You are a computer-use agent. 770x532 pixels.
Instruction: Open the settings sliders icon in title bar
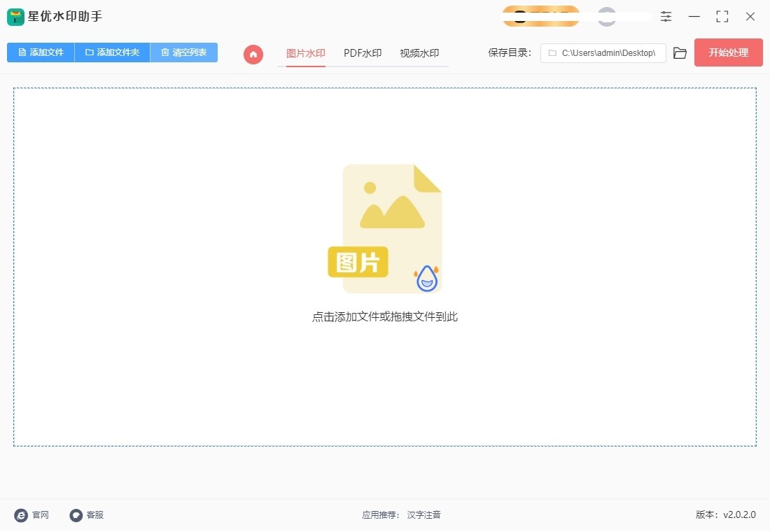coord(666,16)
